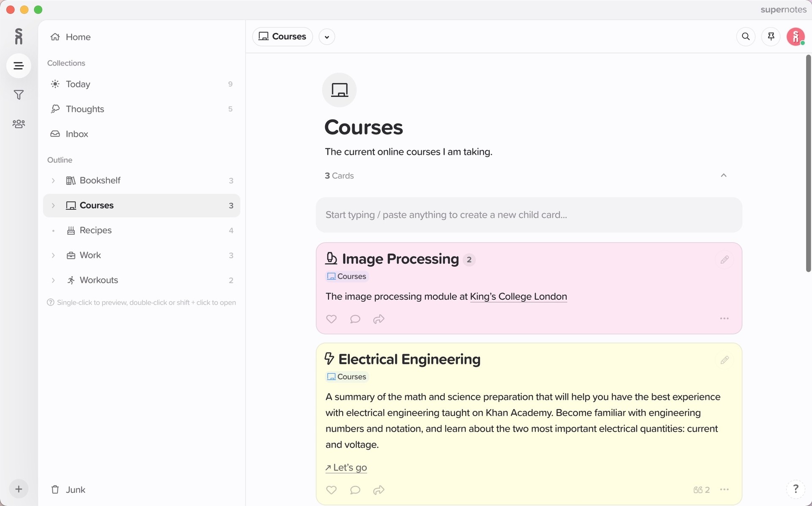Open King's College London link
The image size is (812, 506).
pyautogui.click(x=518, y=296)
